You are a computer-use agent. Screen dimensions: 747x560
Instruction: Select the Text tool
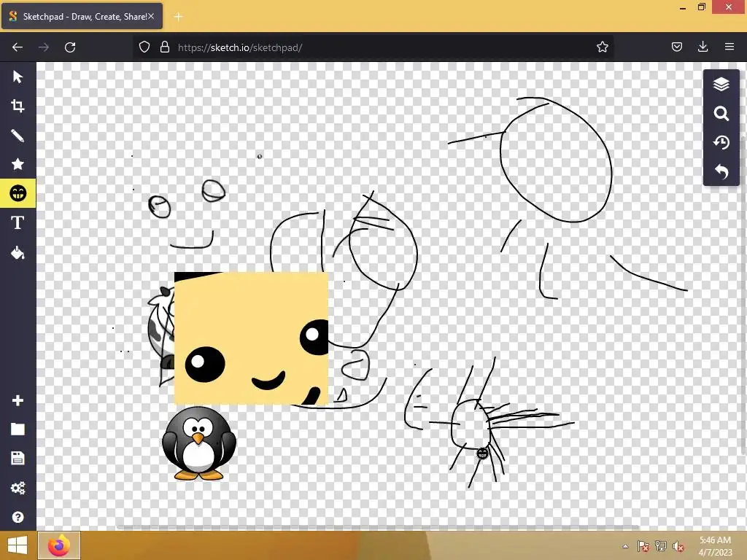[18, 223]
